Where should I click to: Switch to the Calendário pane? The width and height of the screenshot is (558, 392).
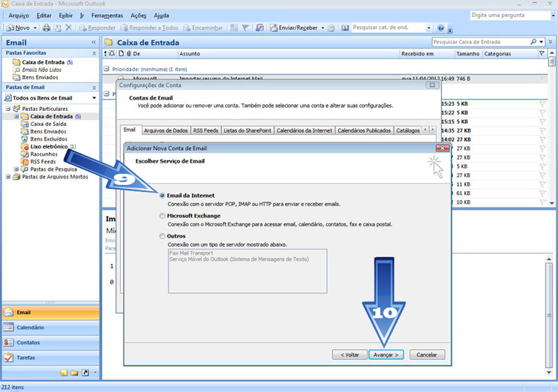(x=50, y=328)
